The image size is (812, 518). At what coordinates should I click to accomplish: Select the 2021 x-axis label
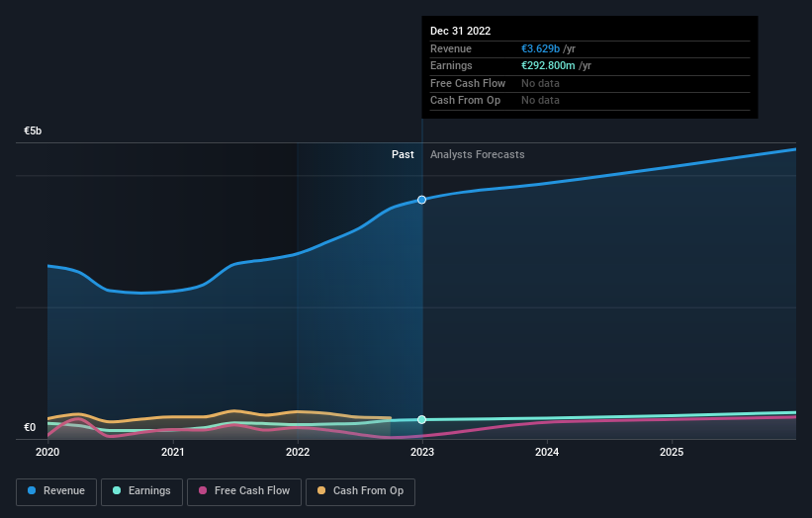pos(172,452)
